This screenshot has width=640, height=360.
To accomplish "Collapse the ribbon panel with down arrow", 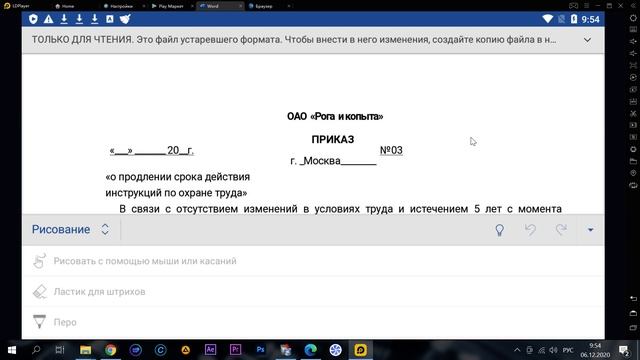I will point(590,230).
